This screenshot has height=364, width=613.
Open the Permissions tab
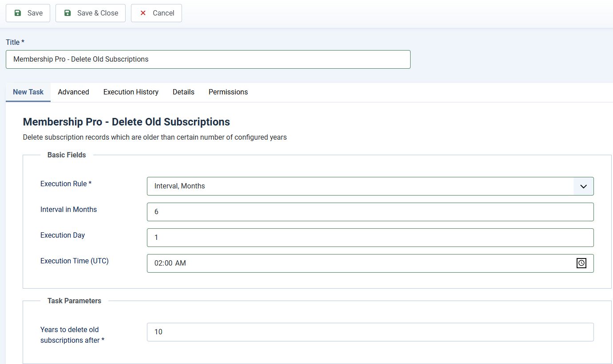pos(228,92)
